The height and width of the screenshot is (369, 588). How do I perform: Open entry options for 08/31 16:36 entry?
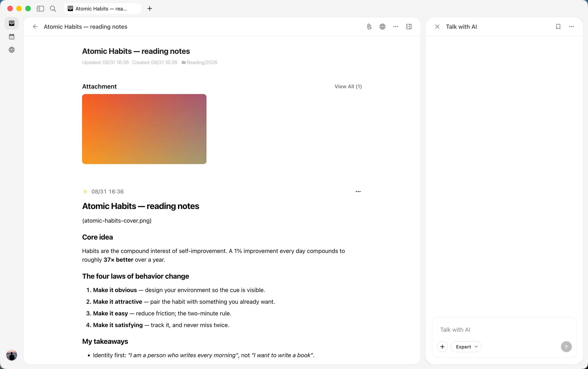358,192
